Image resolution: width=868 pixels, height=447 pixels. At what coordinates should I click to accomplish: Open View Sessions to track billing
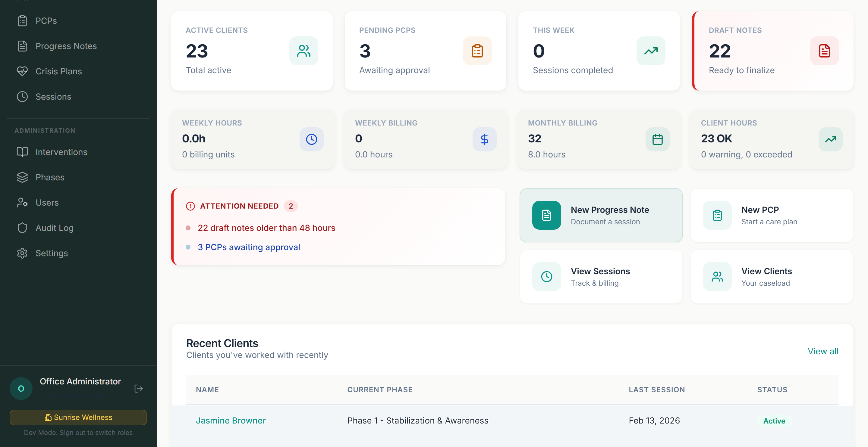[x=601, y=276]
